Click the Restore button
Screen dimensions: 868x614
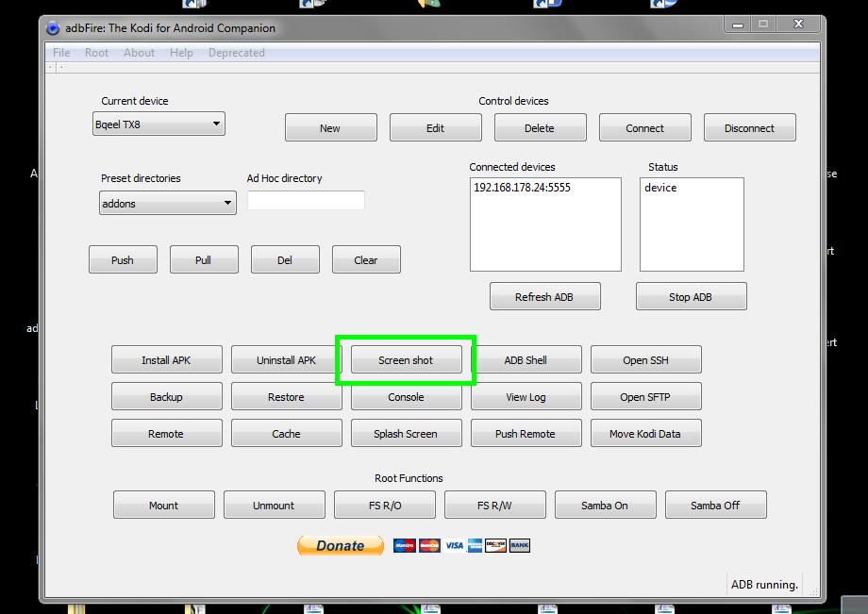click(286, 397)
